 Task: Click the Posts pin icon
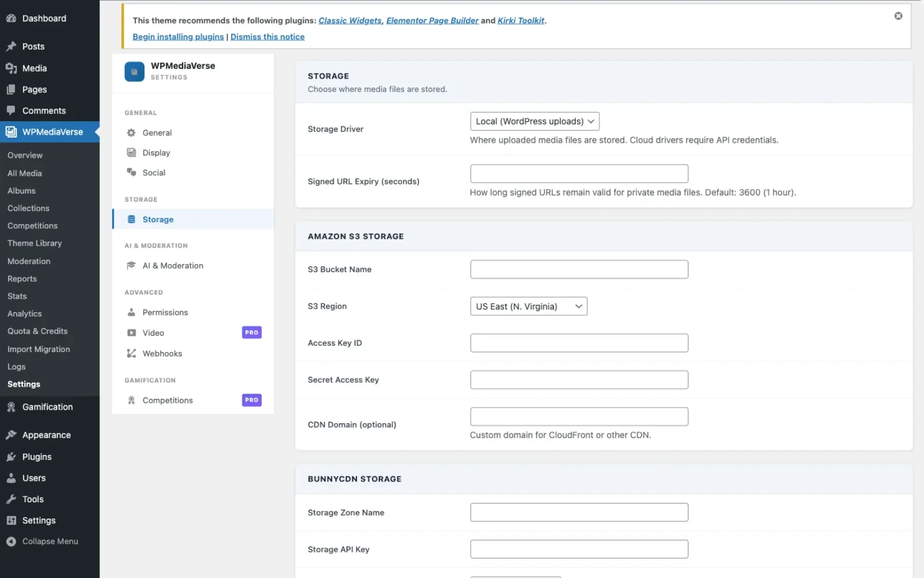(11, 46)
